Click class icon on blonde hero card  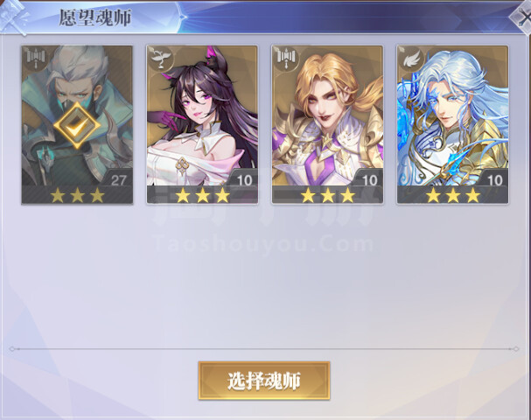pos(285,57)
